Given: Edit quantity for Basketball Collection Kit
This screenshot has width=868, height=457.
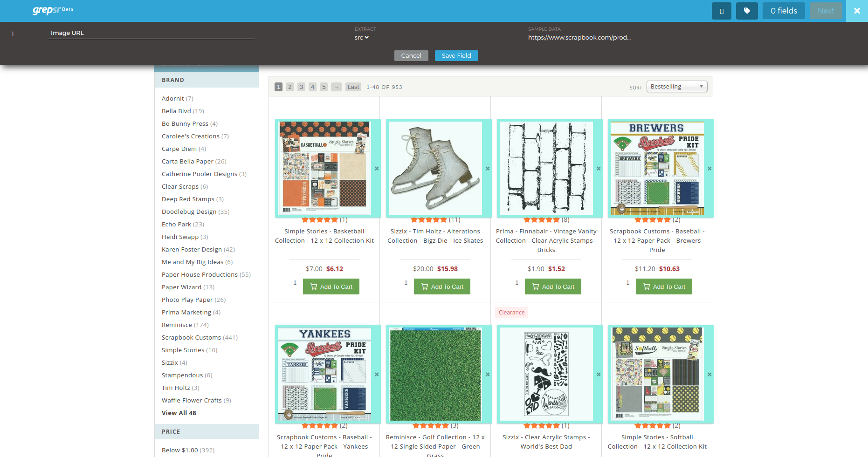Looking at the screenshot, I should click(295, 283).
